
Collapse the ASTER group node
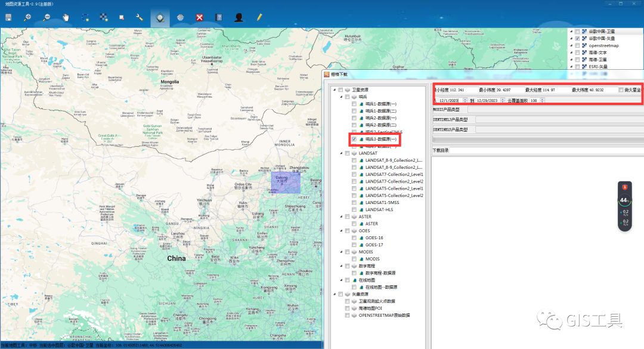341,217
